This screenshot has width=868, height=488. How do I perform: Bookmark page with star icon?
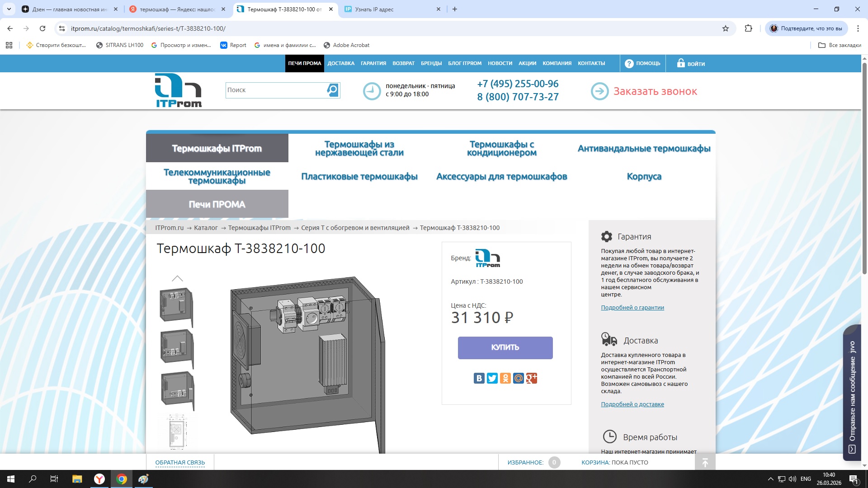[x=726, y=28]
